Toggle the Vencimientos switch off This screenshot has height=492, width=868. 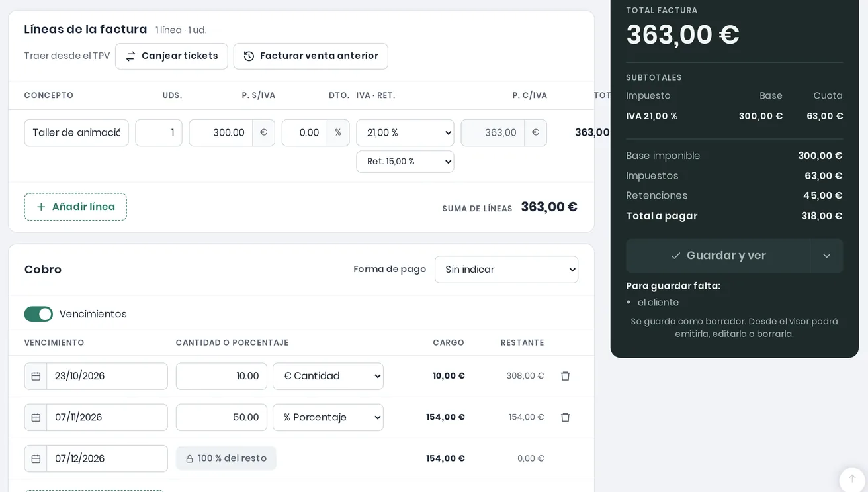38,314
